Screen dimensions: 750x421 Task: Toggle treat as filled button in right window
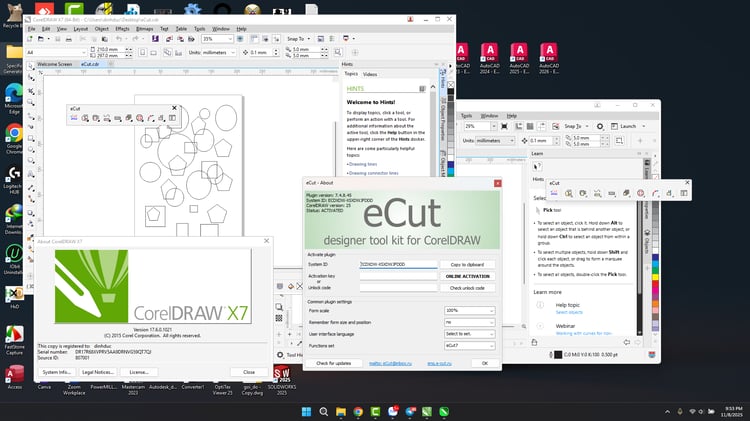coord(619,141)
